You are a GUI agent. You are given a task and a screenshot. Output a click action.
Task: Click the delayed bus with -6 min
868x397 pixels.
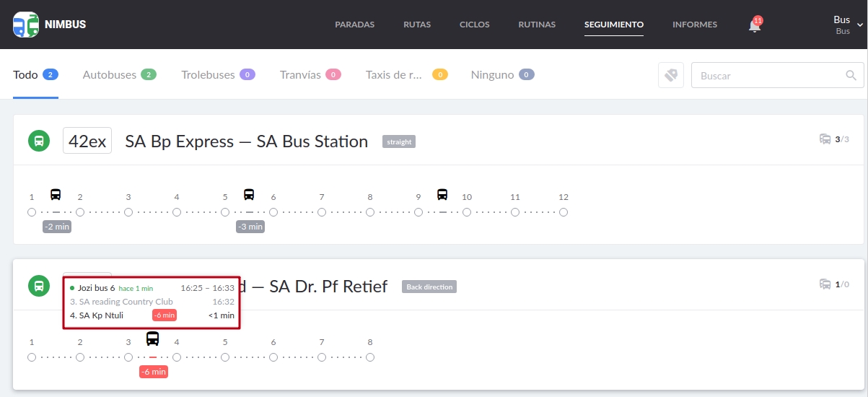tap(152, 339)
